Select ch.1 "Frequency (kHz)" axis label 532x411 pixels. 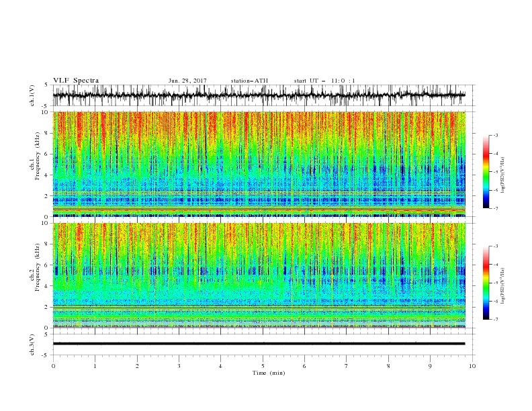coord(37,156)
